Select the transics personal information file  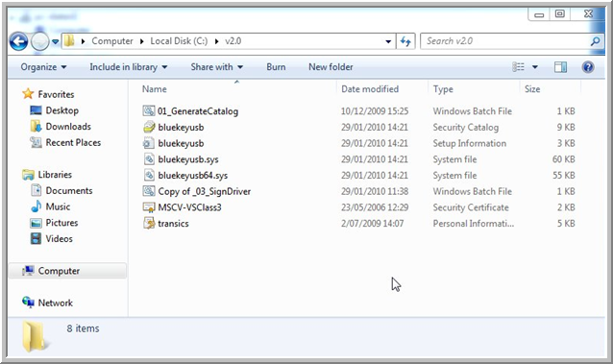173,223
